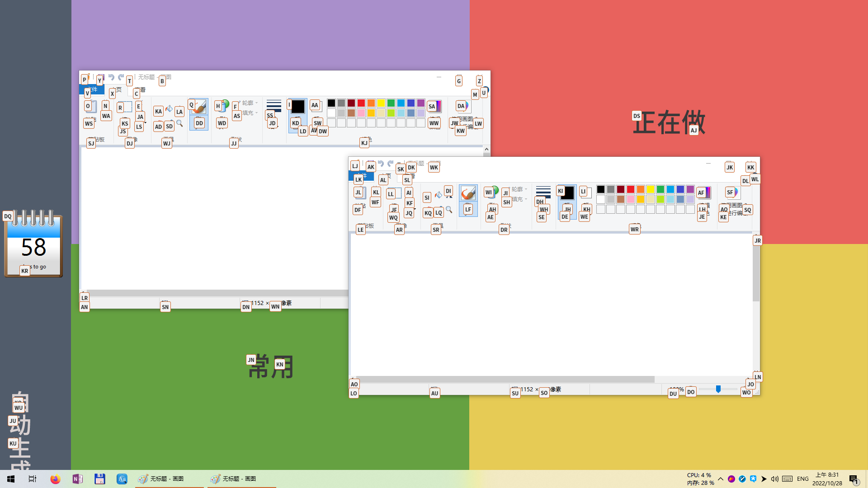Click the Magnifier tool in back Paint window
This screenshot has width=868, height=488.
click(179, 123)
